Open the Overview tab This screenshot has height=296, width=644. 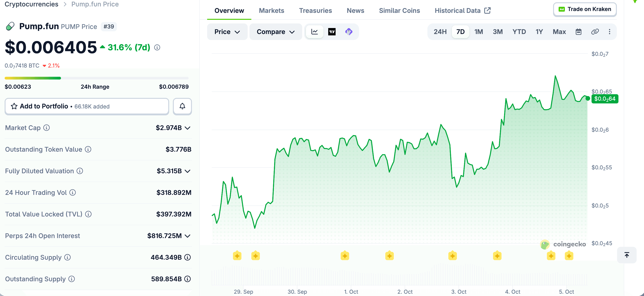point(229,11)
